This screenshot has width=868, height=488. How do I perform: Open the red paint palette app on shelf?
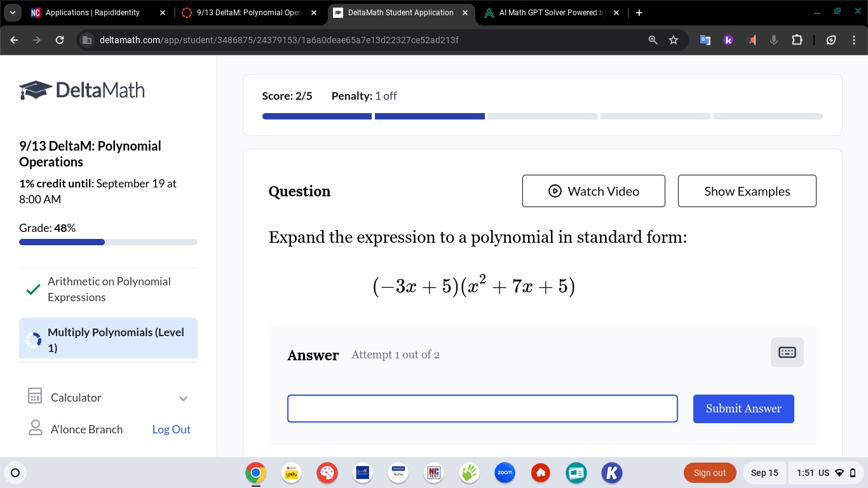[327, 473]
